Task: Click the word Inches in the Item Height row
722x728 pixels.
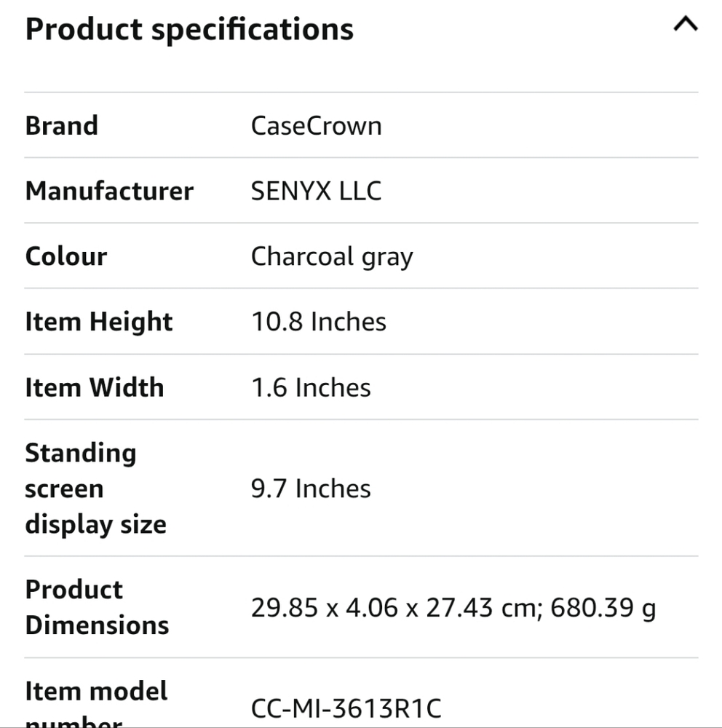Action: 348,322
